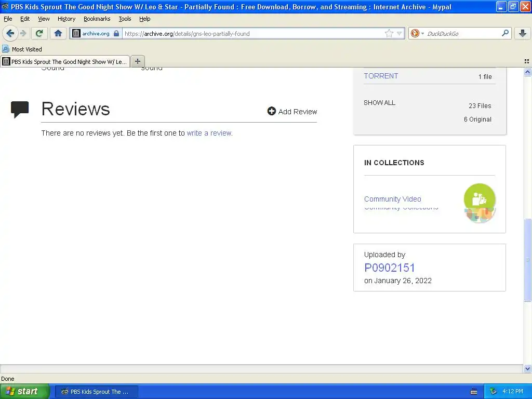Click the system tray network icon

tap(493, 391)
